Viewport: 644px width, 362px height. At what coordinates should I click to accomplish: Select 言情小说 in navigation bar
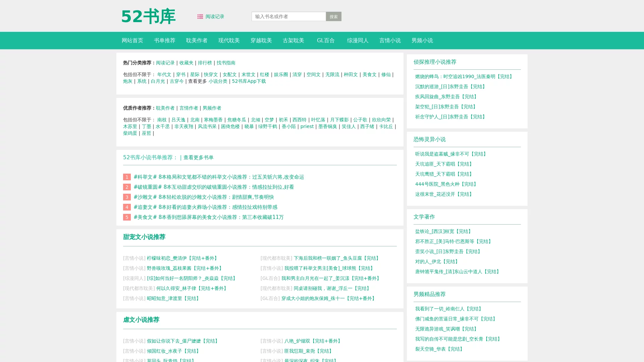click(390, 41)
